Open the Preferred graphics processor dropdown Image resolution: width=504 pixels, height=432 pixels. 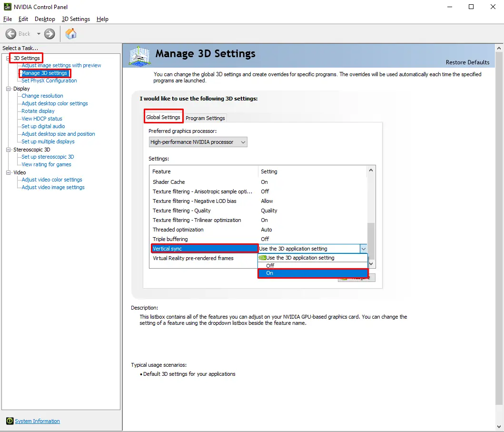coord(243,141)
